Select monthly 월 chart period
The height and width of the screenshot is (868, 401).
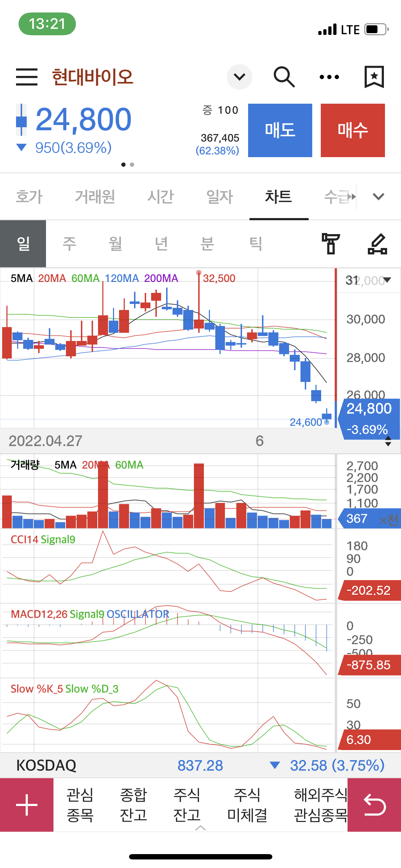point(115,244)
